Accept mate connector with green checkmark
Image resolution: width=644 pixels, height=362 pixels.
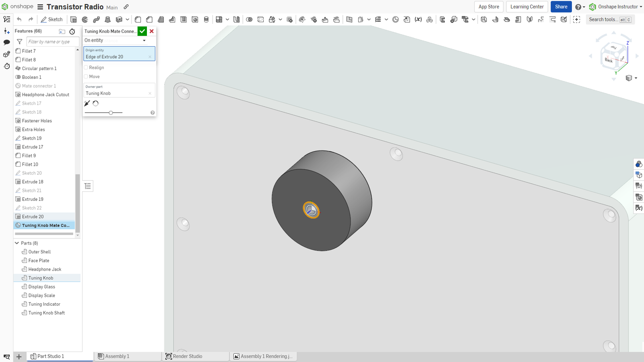click(x=142, y=31)
